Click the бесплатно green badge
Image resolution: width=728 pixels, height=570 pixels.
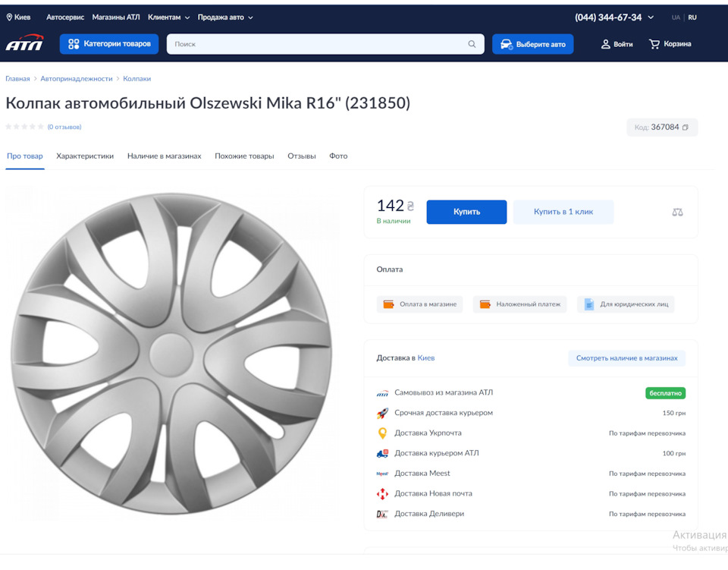click(665, 393)
